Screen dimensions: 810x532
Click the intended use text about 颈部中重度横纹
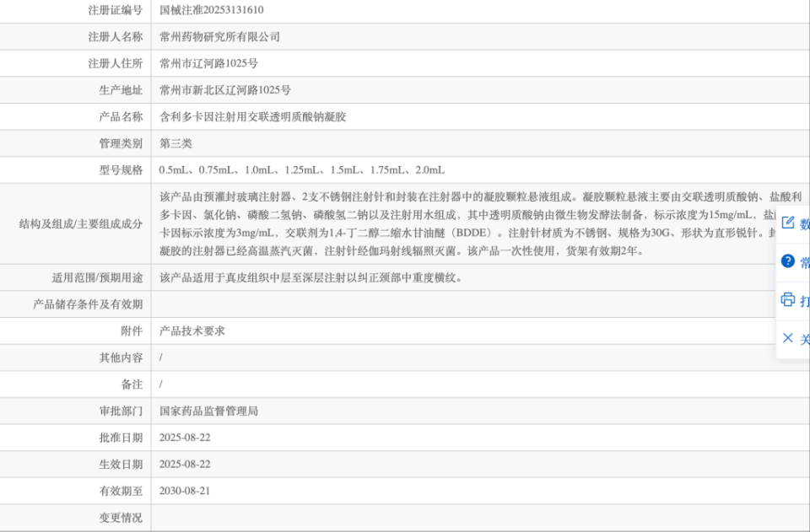click(x=310, y=277)
